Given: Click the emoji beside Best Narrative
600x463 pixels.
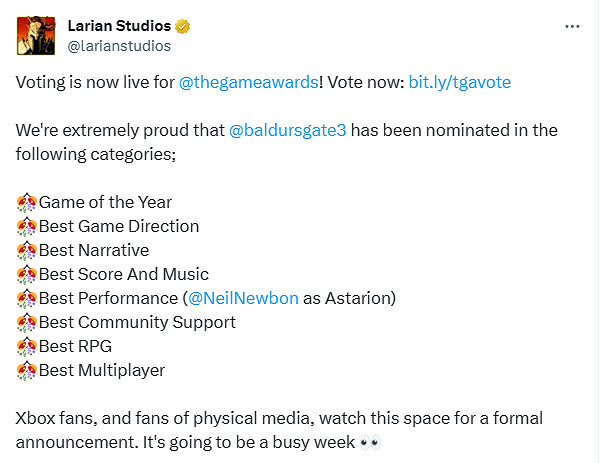Looking at the screenshot, I should point(27,251).
